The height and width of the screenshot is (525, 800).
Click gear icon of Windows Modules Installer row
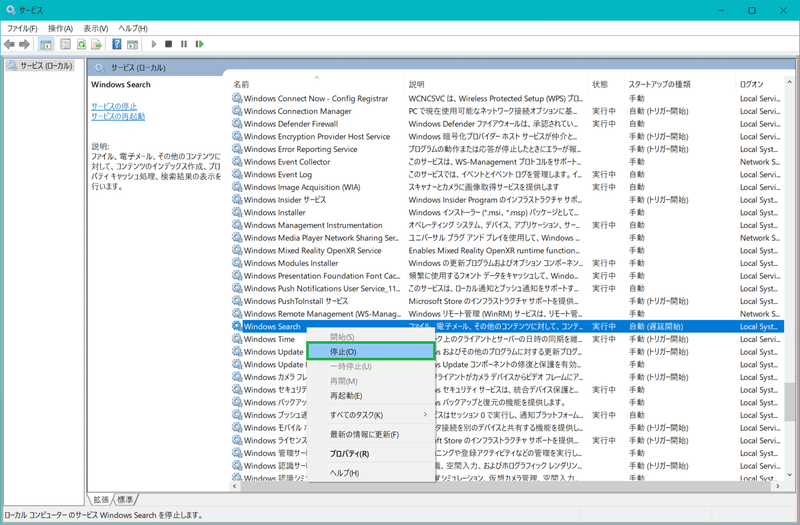point(237,263)
